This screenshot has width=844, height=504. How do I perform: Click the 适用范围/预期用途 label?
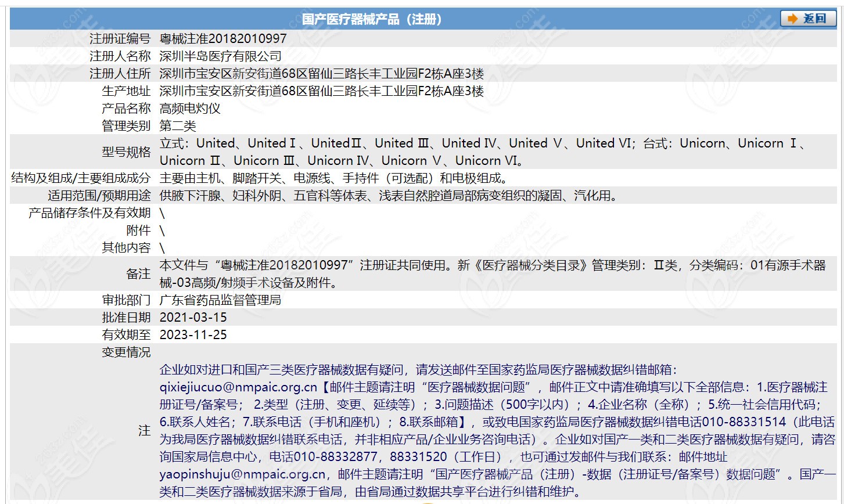pos(99,195)
